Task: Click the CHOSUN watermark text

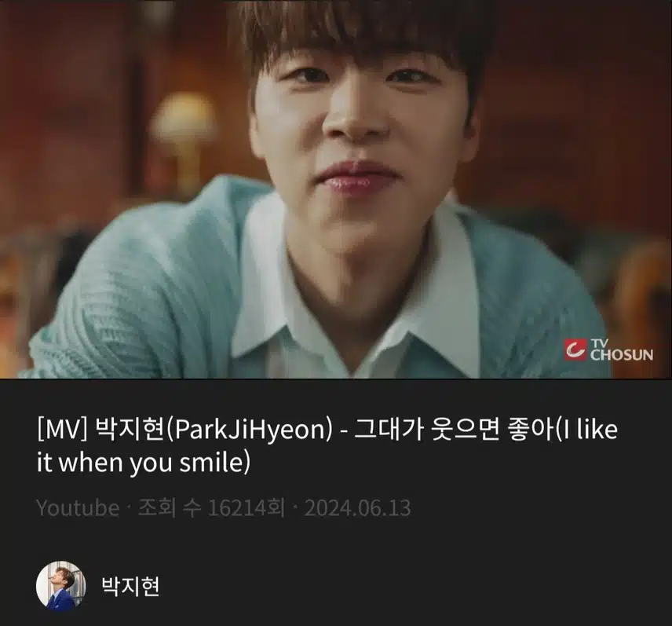Action: click(622, 355)
